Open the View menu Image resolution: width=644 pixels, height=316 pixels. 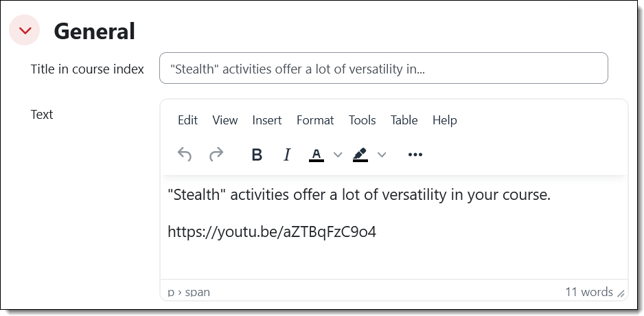(225, 120)
